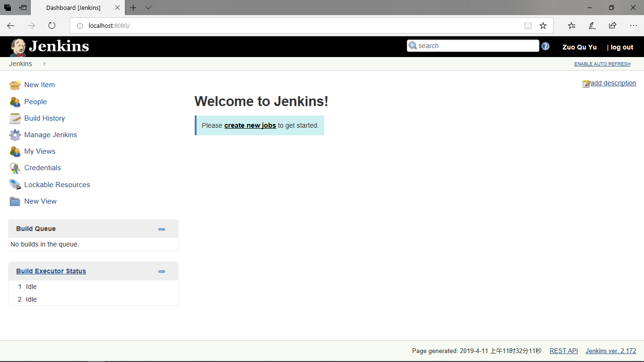Open Lockable Resources link
This screenshot has width=644, height=362.
click(x=57, y=185)
